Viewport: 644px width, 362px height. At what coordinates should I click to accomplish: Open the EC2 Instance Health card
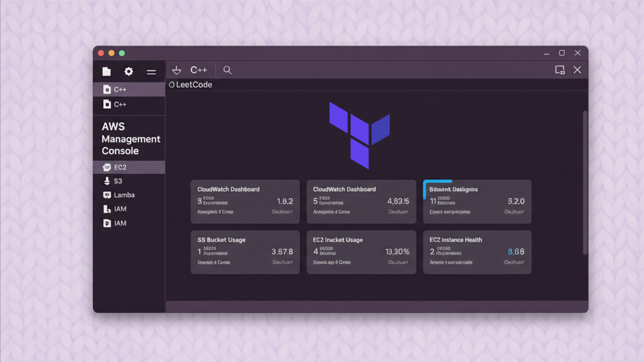pos(477,252)
